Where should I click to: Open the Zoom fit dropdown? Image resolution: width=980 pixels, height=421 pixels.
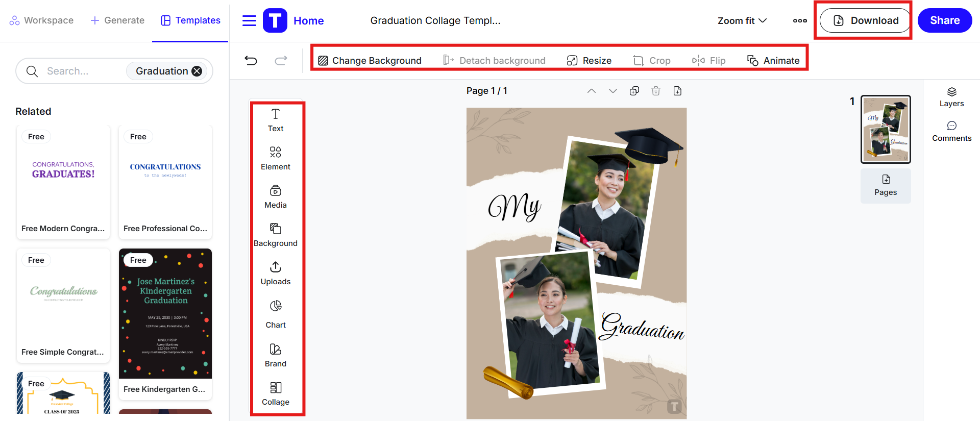point(742,20)
